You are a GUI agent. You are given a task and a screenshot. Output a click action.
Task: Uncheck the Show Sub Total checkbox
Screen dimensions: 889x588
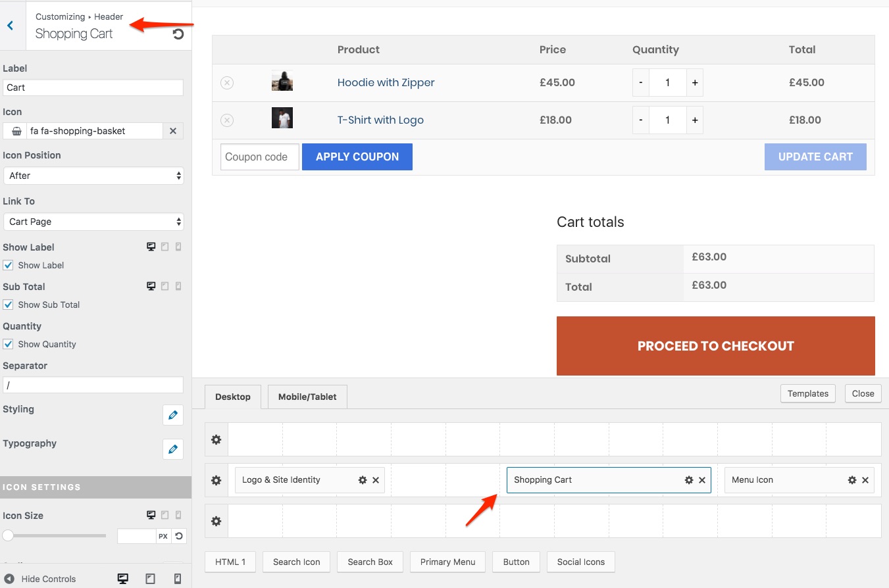pyautogui.click(x=8, y=305)
